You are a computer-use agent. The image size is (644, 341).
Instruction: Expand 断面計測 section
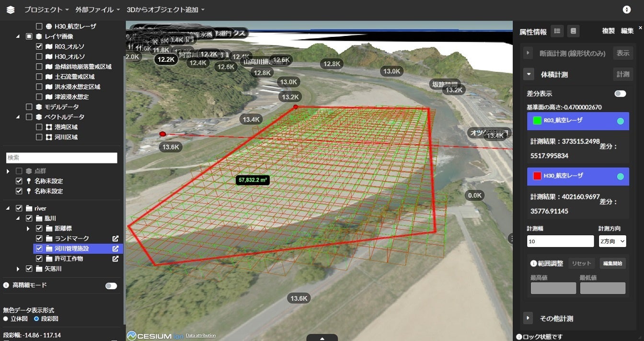coord(528,53)
